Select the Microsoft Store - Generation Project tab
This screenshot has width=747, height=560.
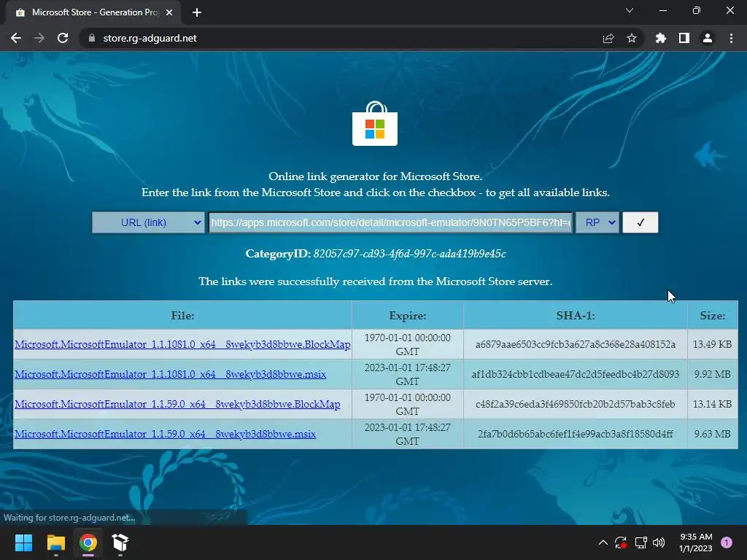pyautogui.click(x=94, y=13)
